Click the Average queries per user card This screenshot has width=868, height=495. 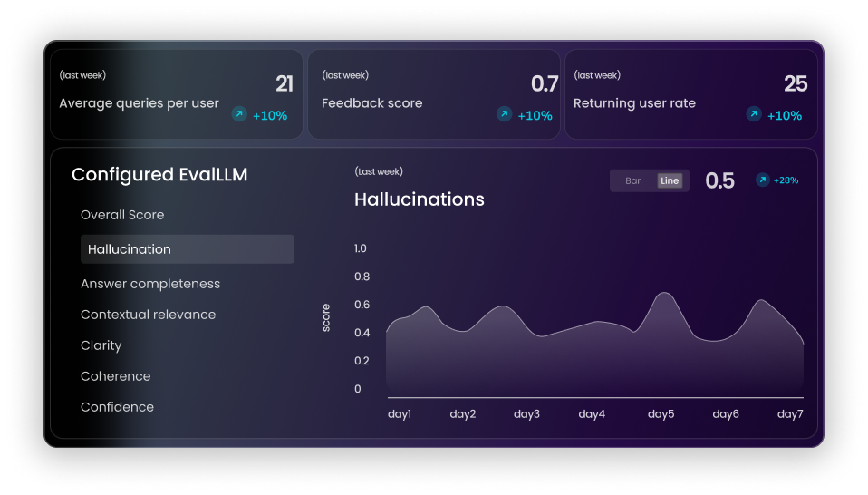(176, 94)
